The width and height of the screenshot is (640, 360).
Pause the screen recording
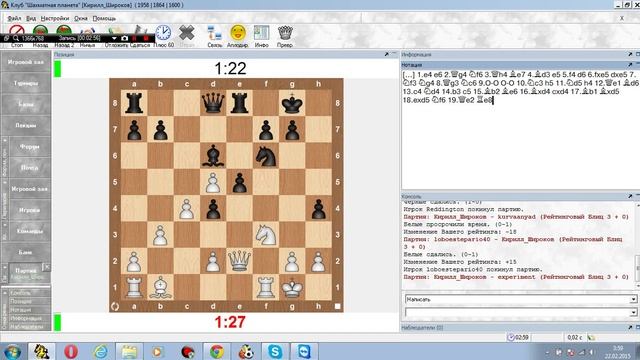point(135,38)
